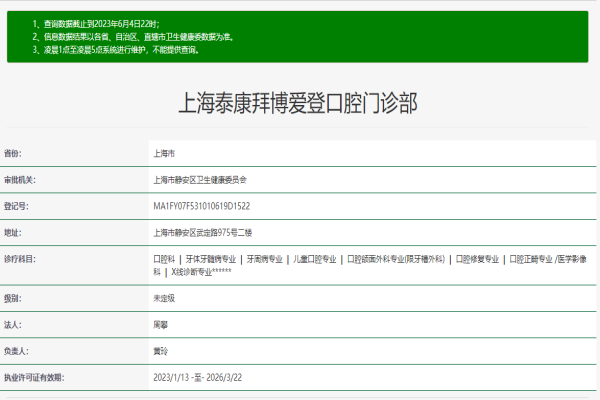Click address 上海市静安区武定路975号二楼
600x400 pixels.
click(x=203, y=233)
